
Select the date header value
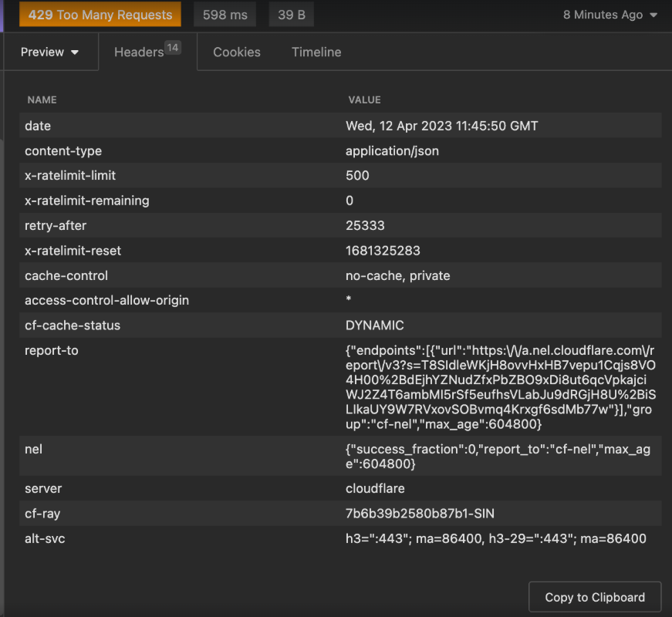441,126
